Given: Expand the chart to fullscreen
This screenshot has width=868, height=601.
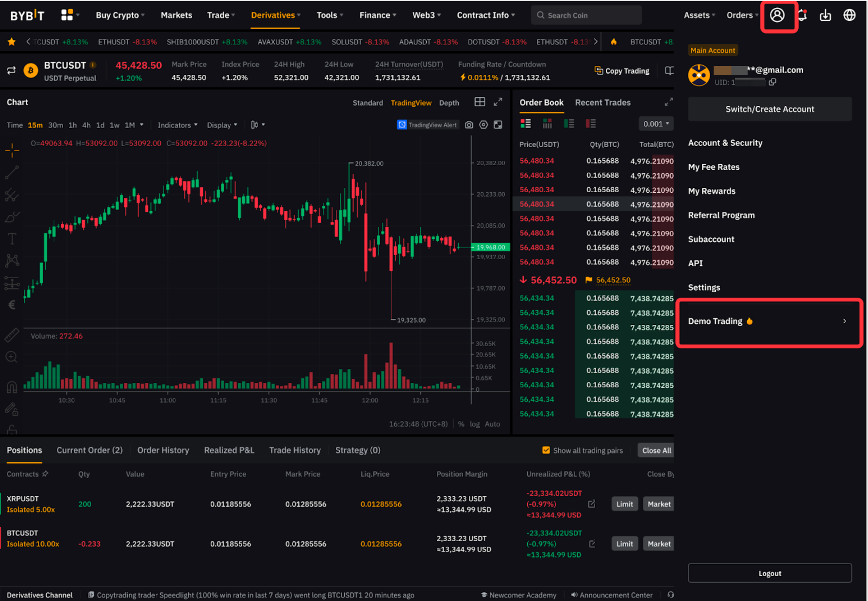Looking at the screenshot, I should (x=498, y=125).
